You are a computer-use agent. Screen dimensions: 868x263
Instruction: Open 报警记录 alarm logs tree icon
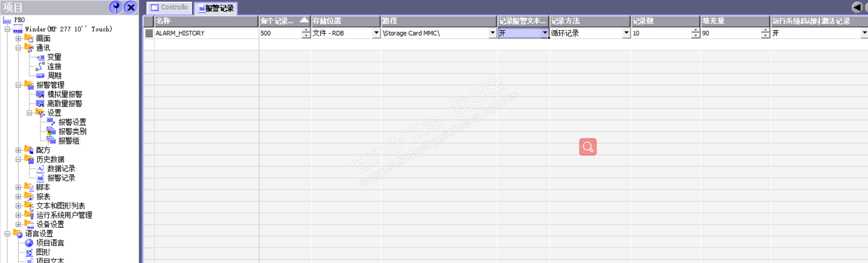pos(40,178)
